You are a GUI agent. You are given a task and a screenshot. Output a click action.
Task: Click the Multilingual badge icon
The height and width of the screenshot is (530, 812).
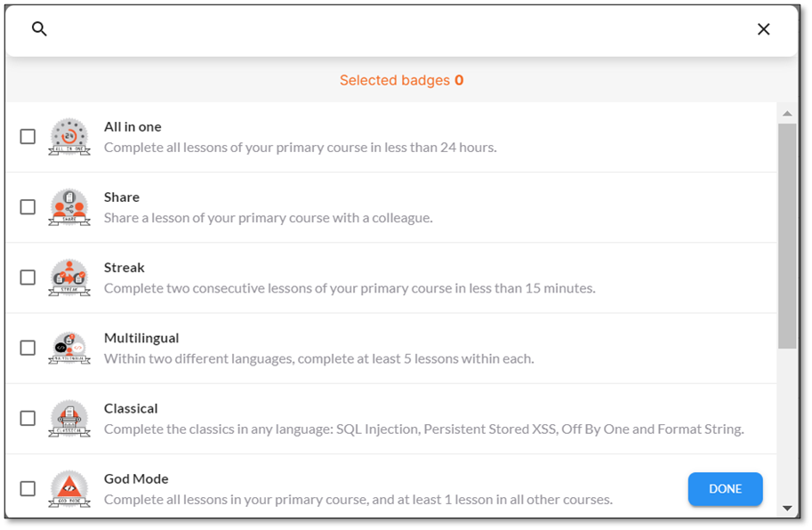click(69, 348)
